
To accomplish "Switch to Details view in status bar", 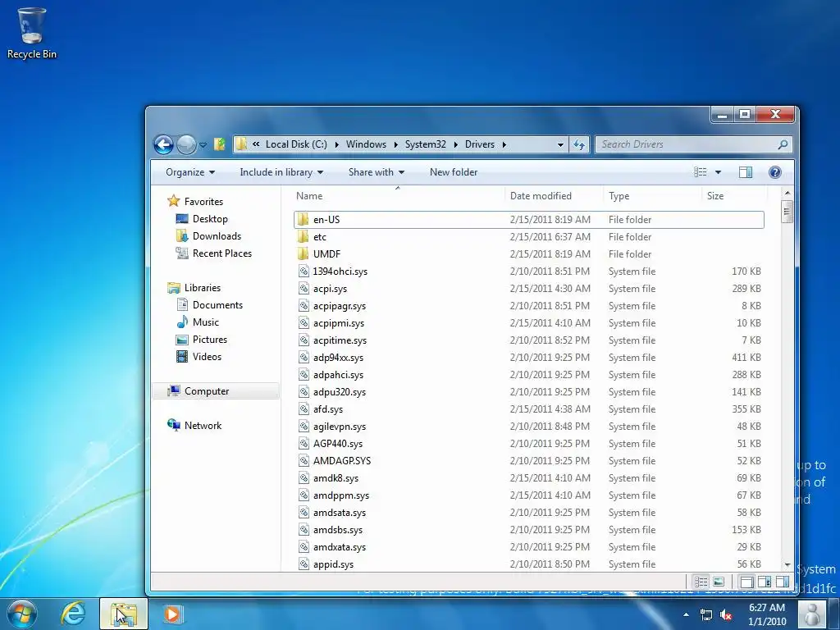I will 701,582.
